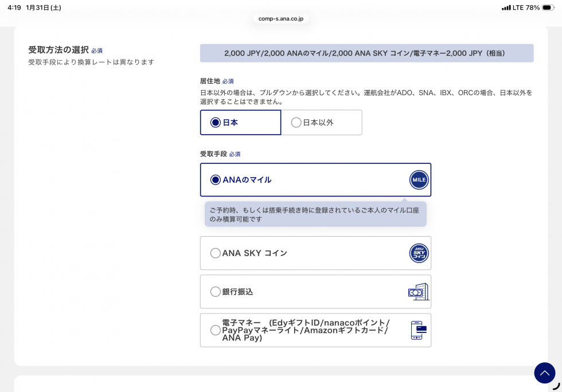Image resolution: width=562 pixels, height=392 pixels.
Task: Click the card icon beside 電子マネー option
Action: coord(418,330)
